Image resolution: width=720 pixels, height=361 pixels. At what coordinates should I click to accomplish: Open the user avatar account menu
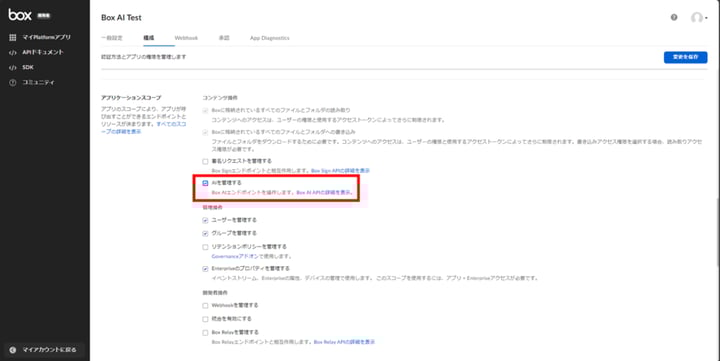click(x=699, y=18)
